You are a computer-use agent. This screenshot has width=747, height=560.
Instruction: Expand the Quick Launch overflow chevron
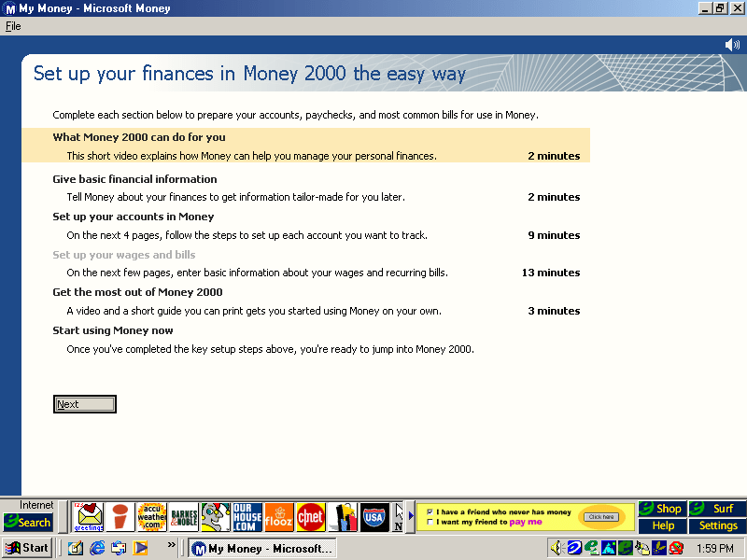172,544
